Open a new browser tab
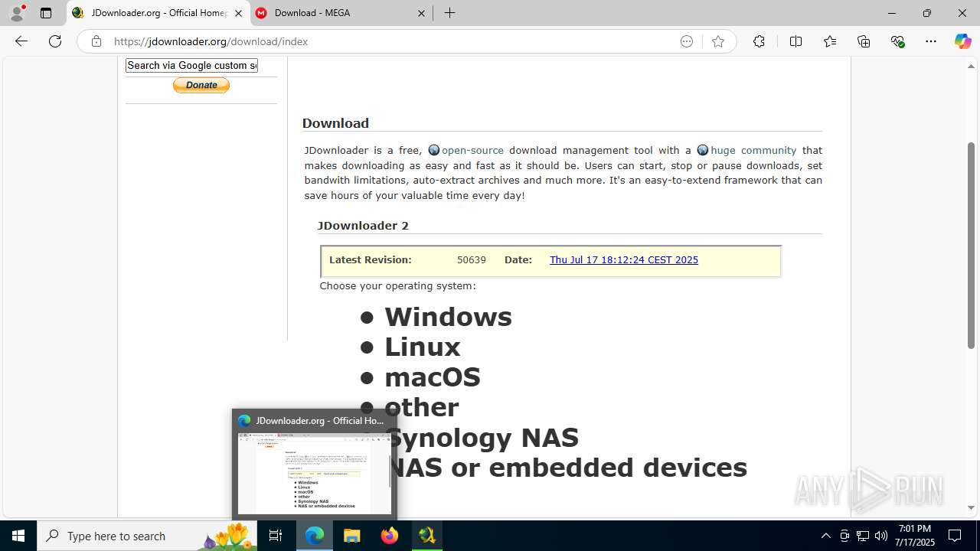The height and width of the screenshot is (551, 980). pos(450,13)
